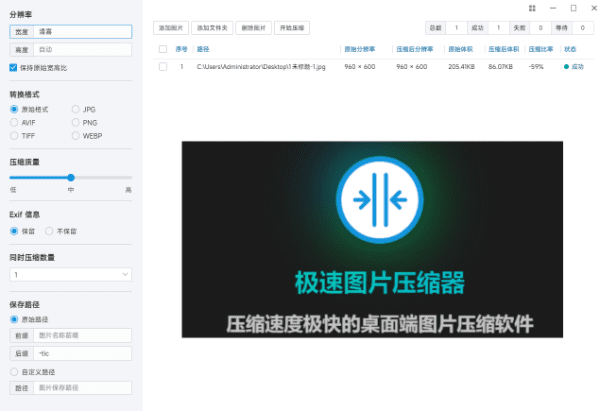Select the JPG format radio button
This screenshot has height=411, width=604.
pos(76,109)
